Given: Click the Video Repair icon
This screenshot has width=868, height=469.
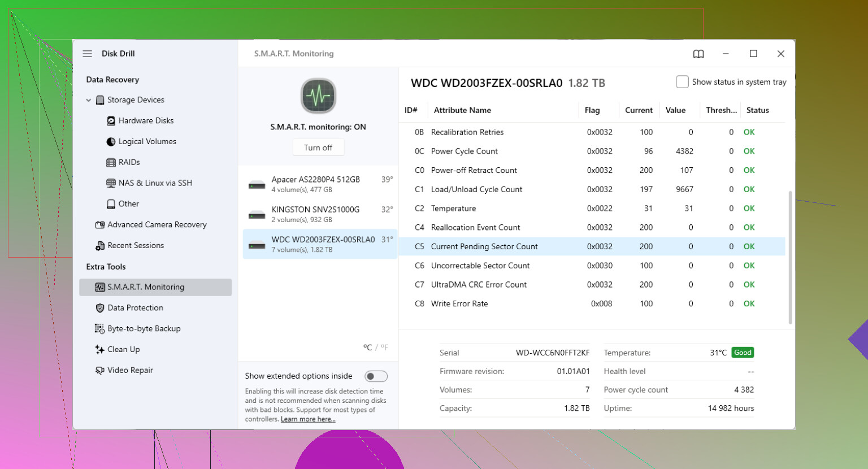Looking at the screenshot, I should (100, 371).
